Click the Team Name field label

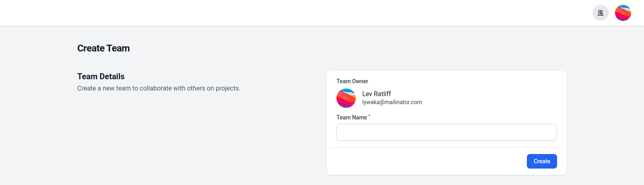[x=352, y=117]
